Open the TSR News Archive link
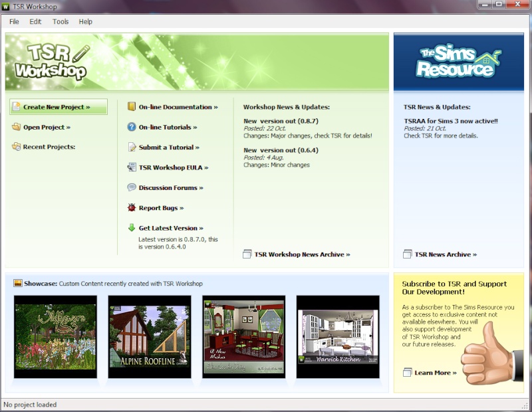532x412 pixels. tap(446, 255)
